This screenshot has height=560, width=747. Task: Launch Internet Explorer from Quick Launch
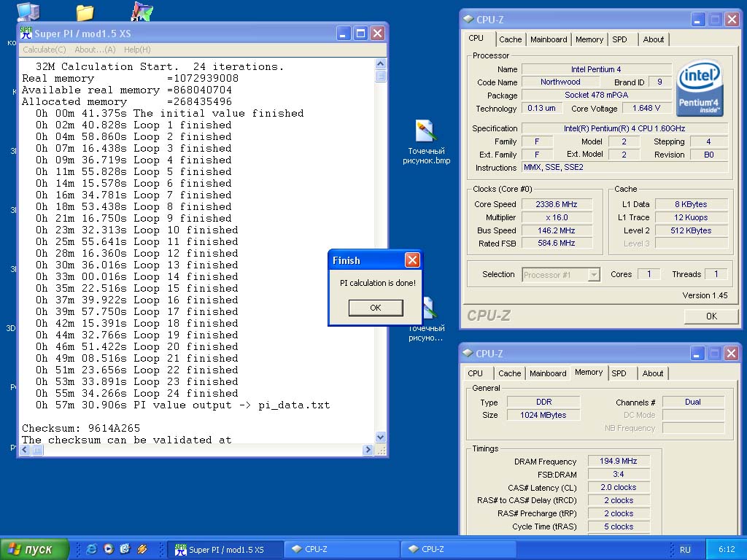[91, 549]
